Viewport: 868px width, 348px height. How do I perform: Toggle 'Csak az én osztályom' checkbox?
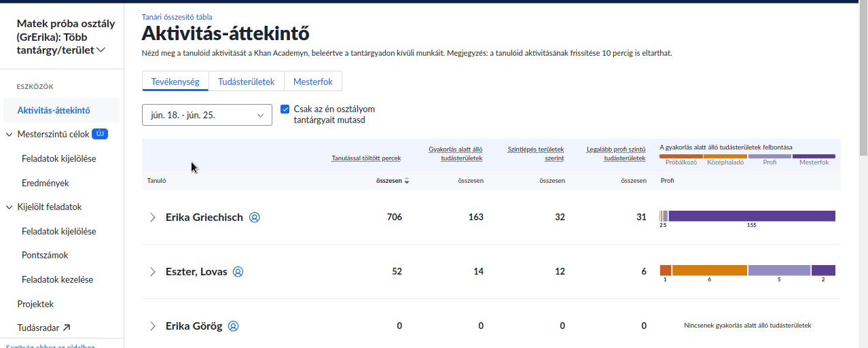click(x=285, y=109)
